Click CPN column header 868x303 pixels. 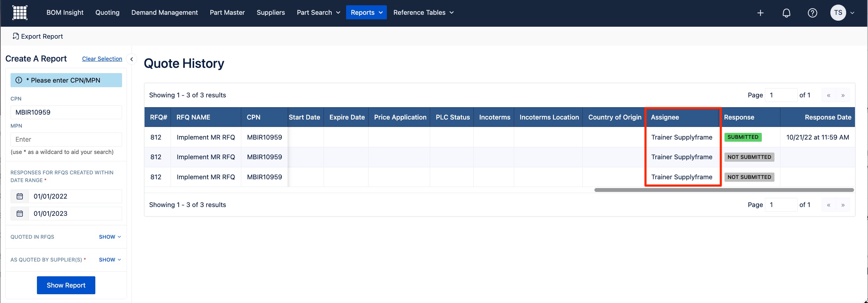click(264, 117)
